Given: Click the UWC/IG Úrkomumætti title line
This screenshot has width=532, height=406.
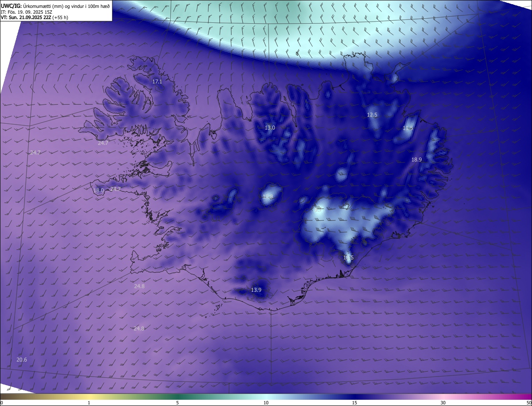Looking at the screenshot, I should pyautogui.click(x=56, y=5).
